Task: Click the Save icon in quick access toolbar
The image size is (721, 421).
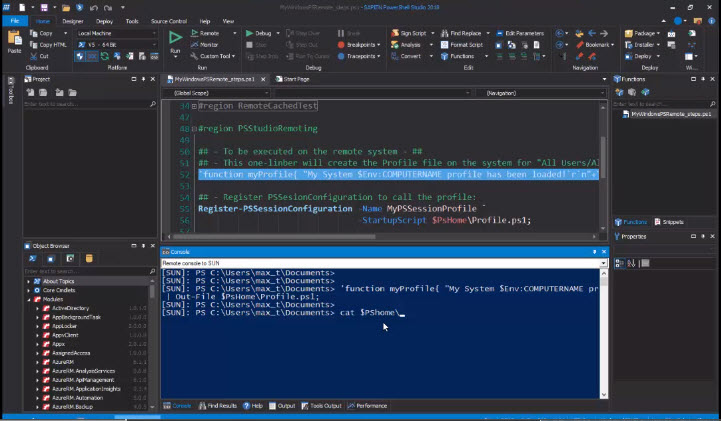Action: [x=44, y=7]
